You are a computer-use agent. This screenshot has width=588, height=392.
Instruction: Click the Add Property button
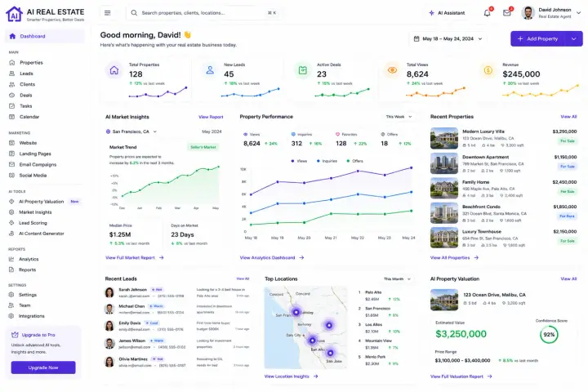click(537, 38)
